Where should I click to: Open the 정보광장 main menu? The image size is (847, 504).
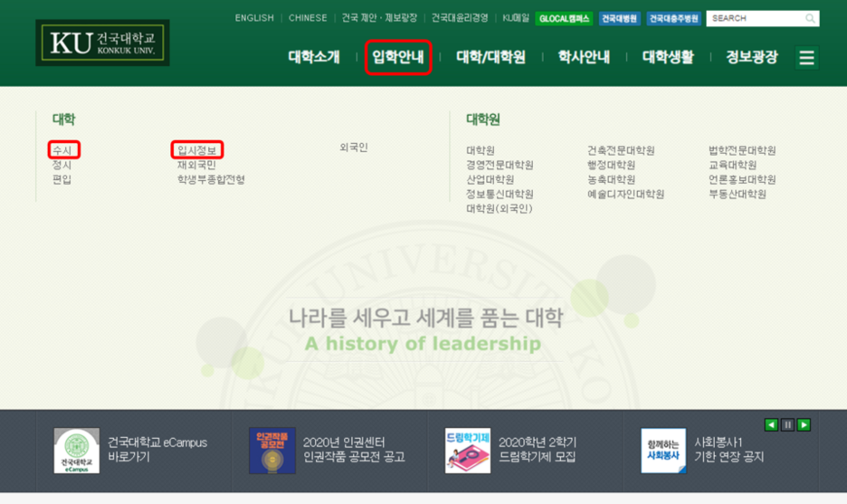(x=752, y=57)
